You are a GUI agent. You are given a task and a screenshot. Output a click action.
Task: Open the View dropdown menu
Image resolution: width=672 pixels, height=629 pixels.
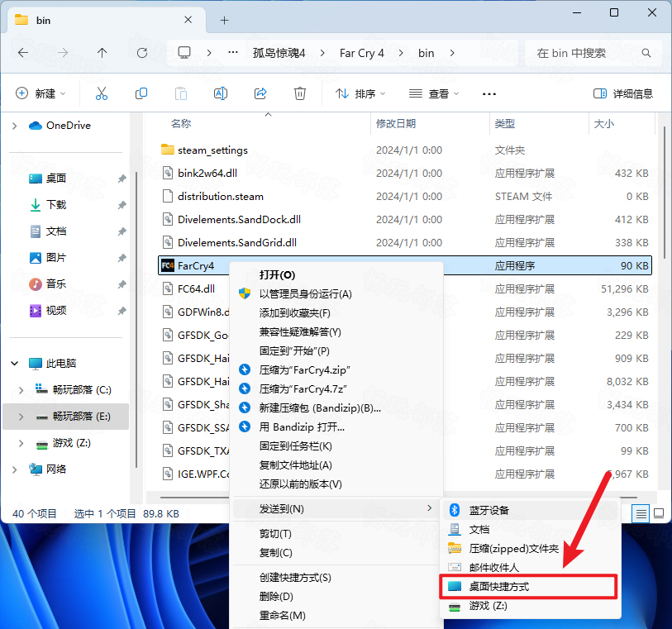[x=433, y=93]
